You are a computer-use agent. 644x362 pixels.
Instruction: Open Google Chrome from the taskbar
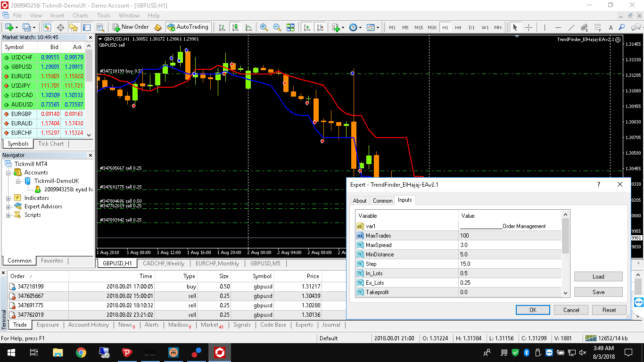tap(81, 352)
